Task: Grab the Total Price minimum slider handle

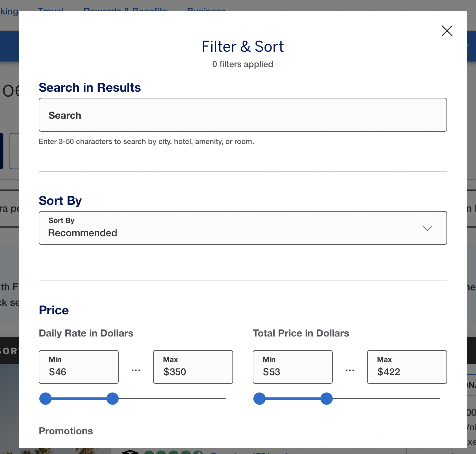Action: (x=260, y=399)
